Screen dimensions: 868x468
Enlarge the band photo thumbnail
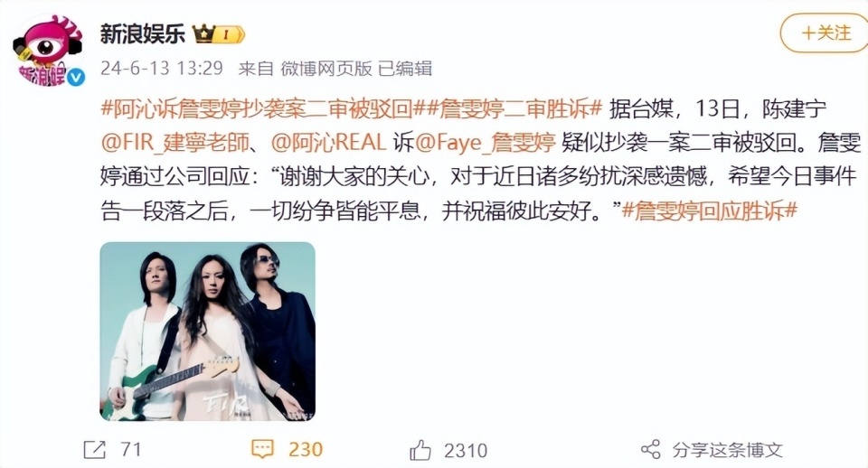coord(208,332)
